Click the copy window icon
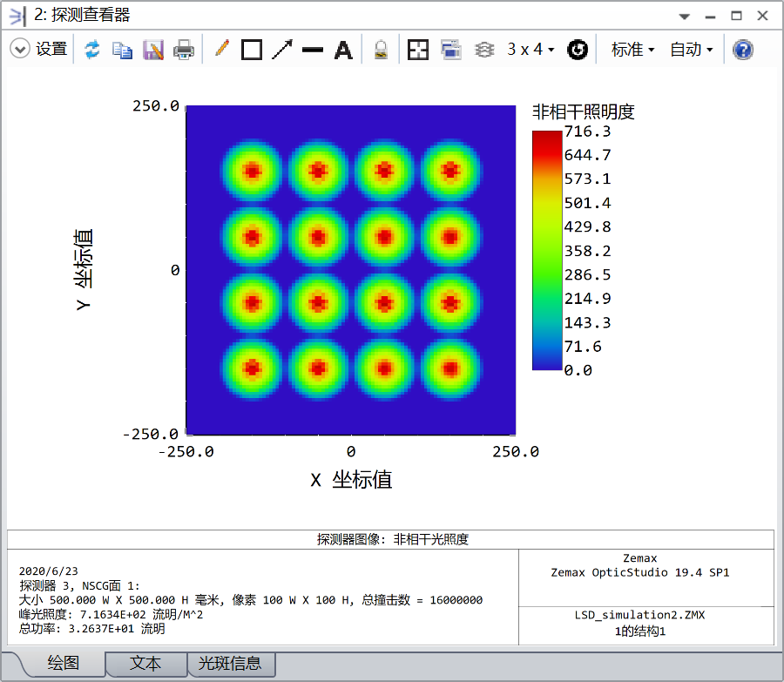Image resolution: width=784 pixels, height=682 pixels. (x=123, y=50)
